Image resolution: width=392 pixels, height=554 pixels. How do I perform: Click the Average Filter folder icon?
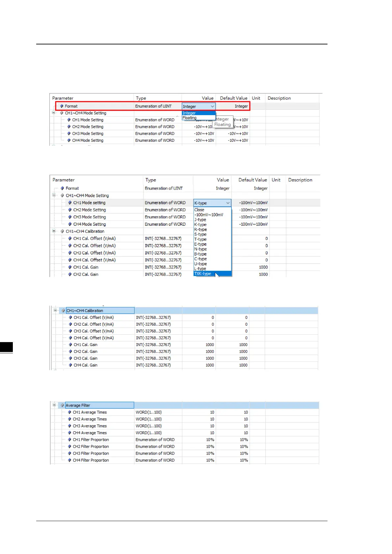point(62,405)
